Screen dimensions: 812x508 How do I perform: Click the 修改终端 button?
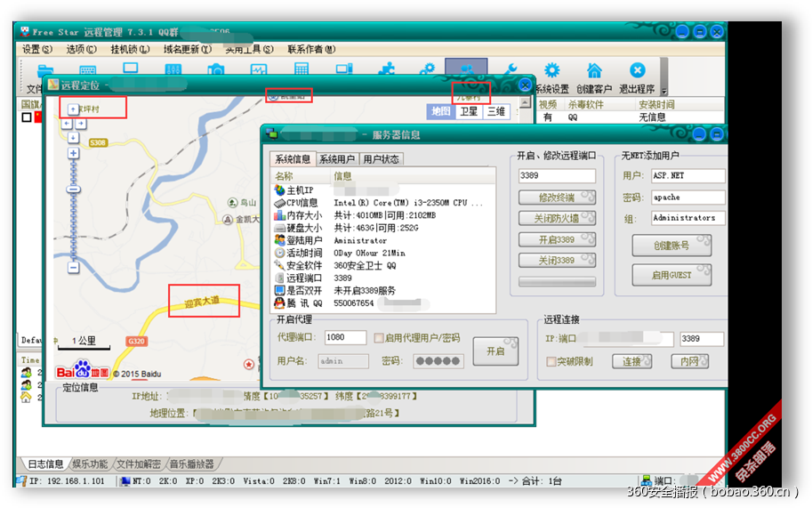pos(557,198)
